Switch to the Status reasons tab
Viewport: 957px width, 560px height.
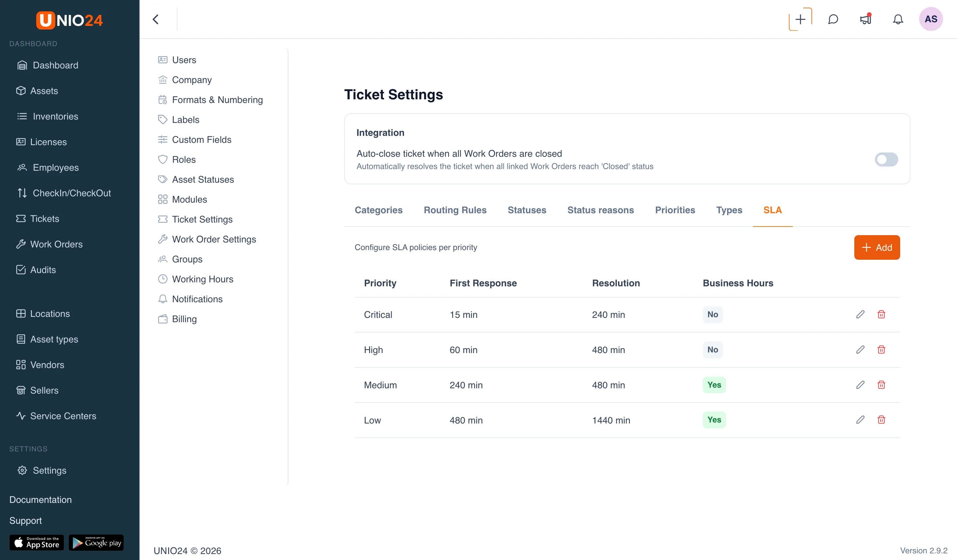point(600,210)
